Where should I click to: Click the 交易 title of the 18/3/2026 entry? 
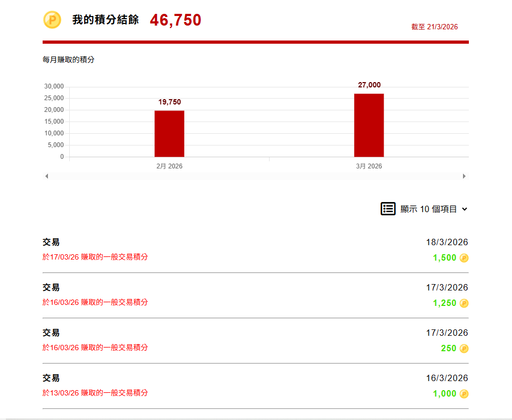tap(51, 243)
